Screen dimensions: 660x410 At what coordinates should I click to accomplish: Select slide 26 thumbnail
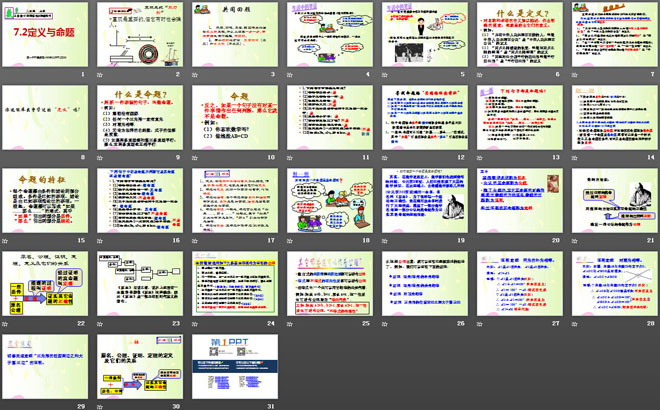[425, 284]
